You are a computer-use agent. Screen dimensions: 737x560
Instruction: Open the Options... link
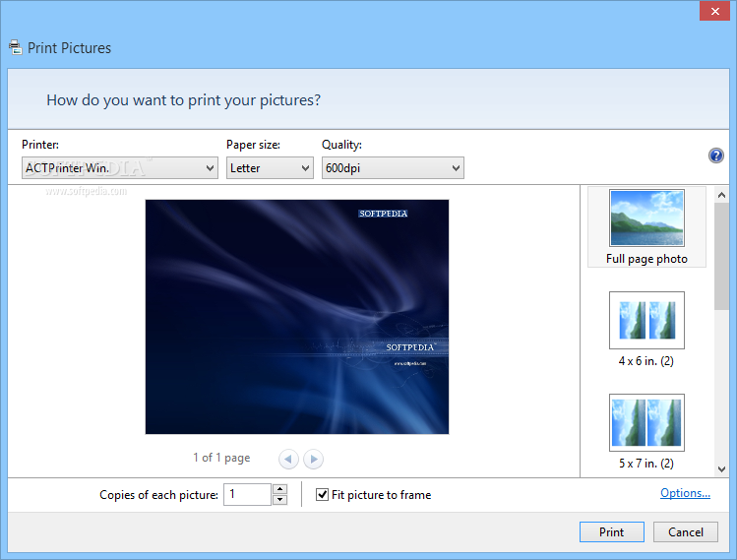tap(685, 493)
